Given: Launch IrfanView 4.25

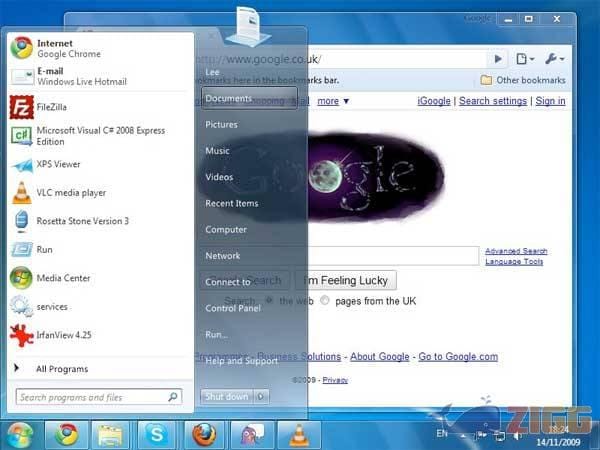Looking at the screenshot, I should click(99, 335).
